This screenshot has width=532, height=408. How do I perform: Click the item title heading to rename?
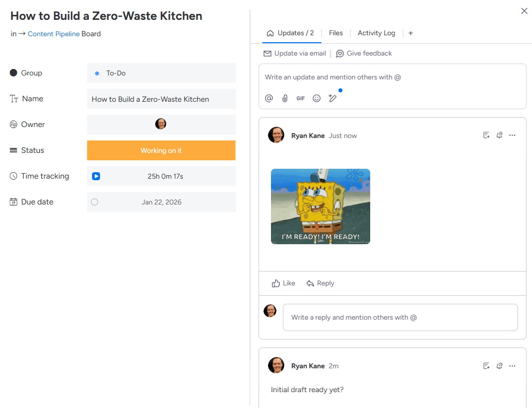coord(106,16)
